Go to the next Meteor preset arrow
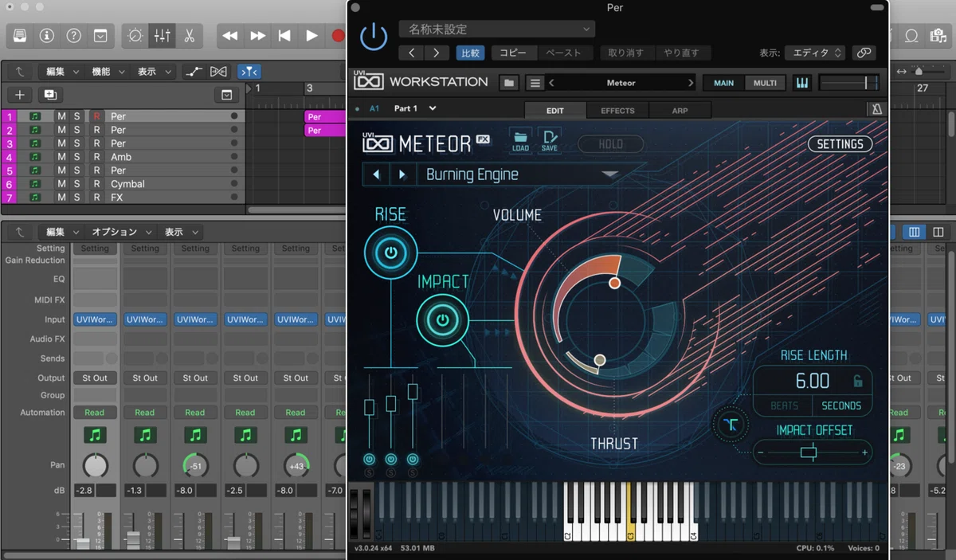Viewport: 956px width, 560px height. (402, 174)
